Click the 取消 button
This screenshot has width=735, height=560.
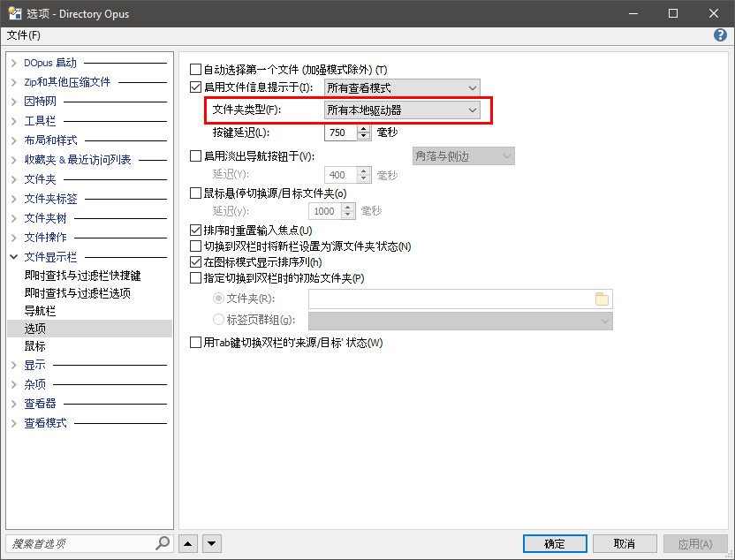pos(625,543)
